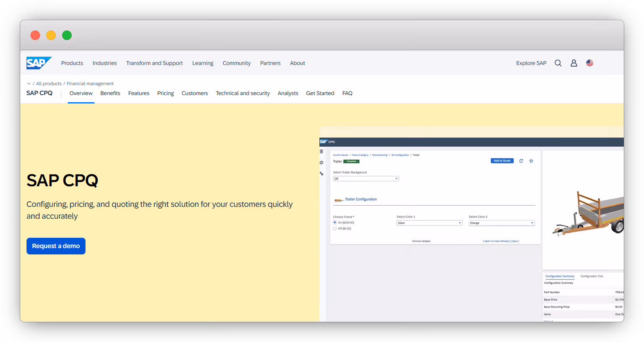Click Home Category breadcrumb in CPQ demo
The width and height of the screenshot is (644, 342).
(x=360, y=155)
